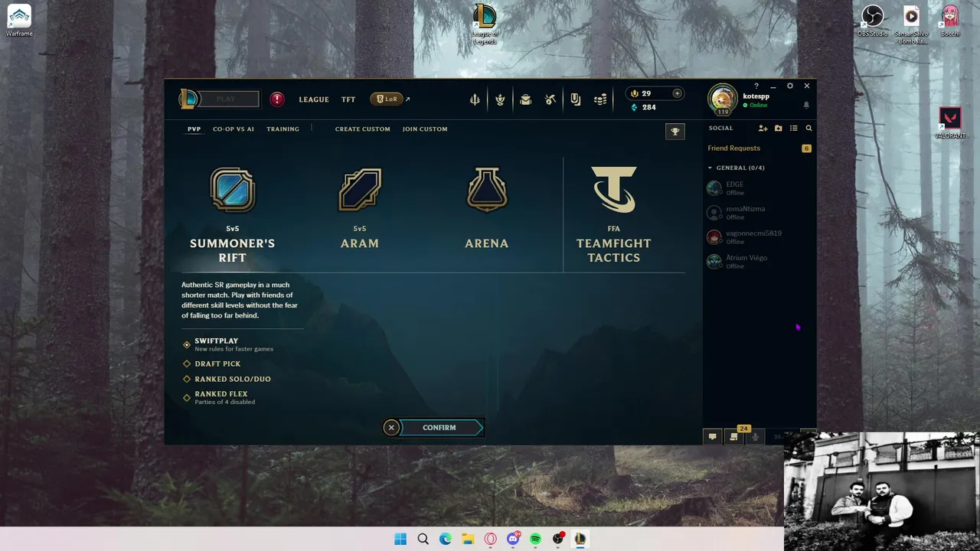Select the Ranked Solo/Duo queue option

point(227,379)
